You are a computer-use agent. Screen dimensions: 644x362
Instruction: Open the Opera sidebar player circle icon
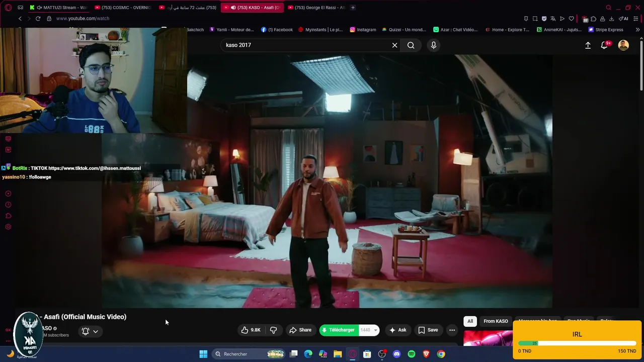tap(8, 194)
